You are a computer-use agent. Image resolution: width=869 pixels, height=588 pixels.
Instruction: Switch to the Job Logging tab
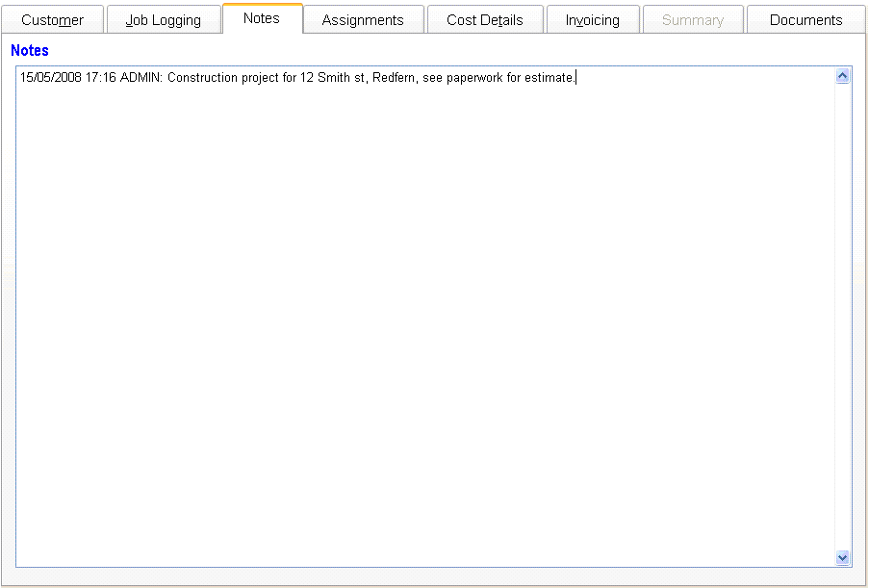163,20
